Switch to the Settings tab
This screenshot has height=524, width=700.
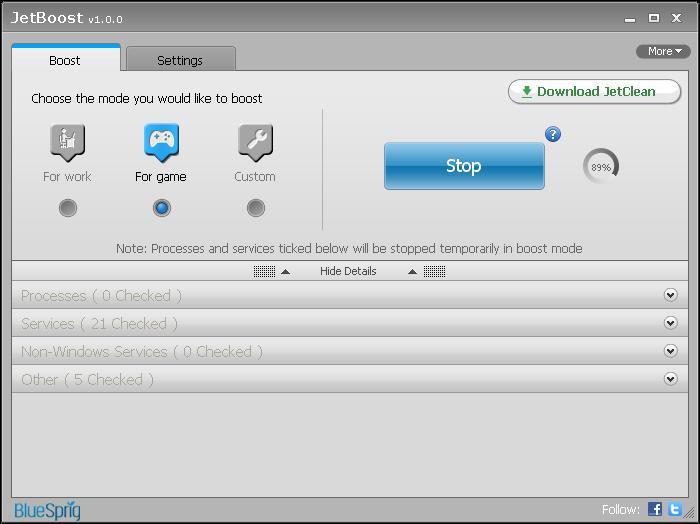tap(180, 60)
